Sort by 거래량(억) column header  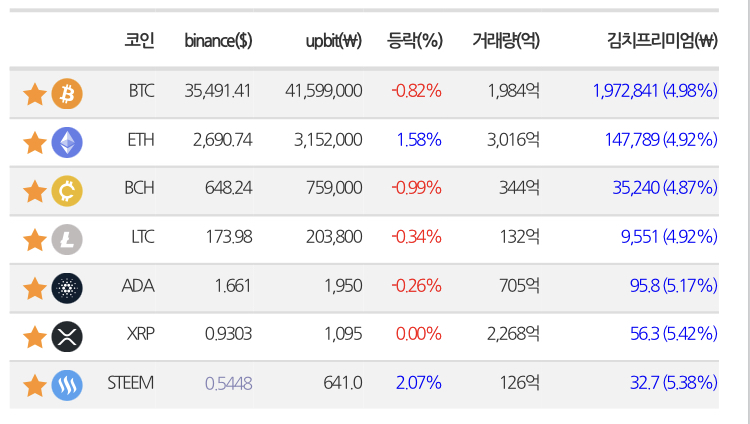click(506, 41)
